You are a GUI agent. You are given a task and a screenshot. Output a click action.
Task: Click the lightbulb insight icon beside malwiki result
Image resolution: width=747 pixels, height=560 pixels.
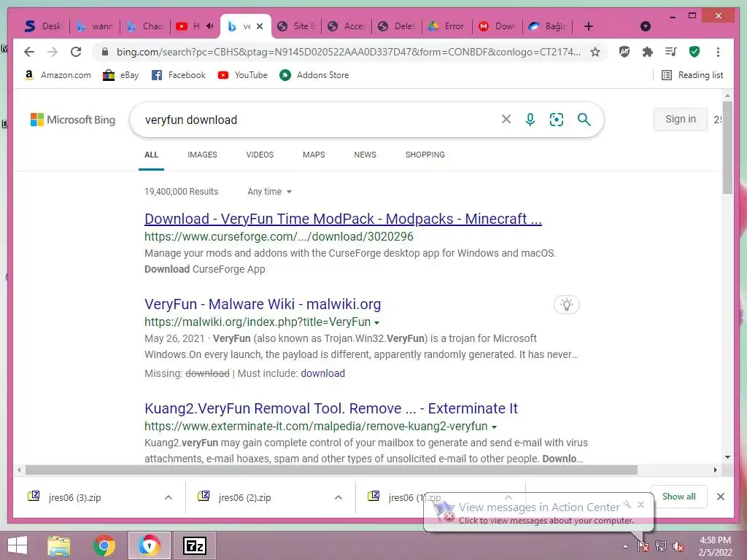pyautogui.click(x=566, y=304)
